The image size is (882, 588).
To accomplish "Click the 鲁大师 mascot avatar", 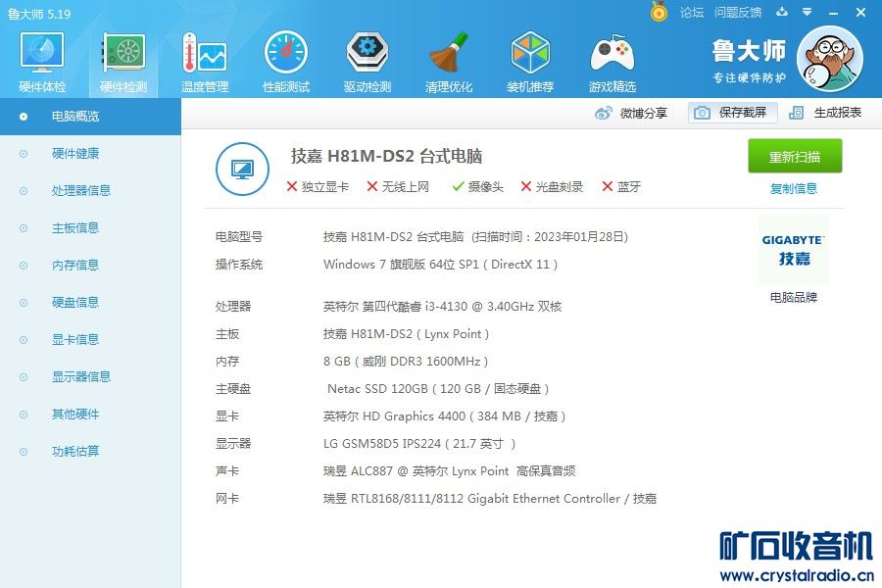I will point(830,59).
